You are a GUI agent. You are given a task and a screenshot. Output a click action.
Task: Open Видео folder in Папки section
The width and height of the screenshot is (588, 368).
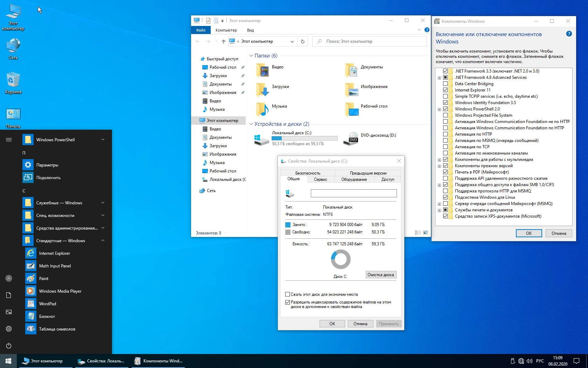point(269,69)
